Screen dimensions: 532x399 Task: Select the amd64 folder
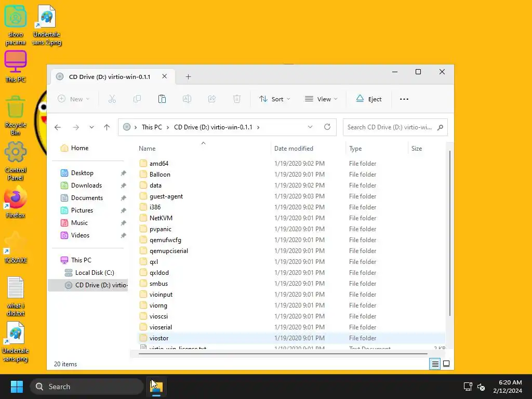click(159, 164)
